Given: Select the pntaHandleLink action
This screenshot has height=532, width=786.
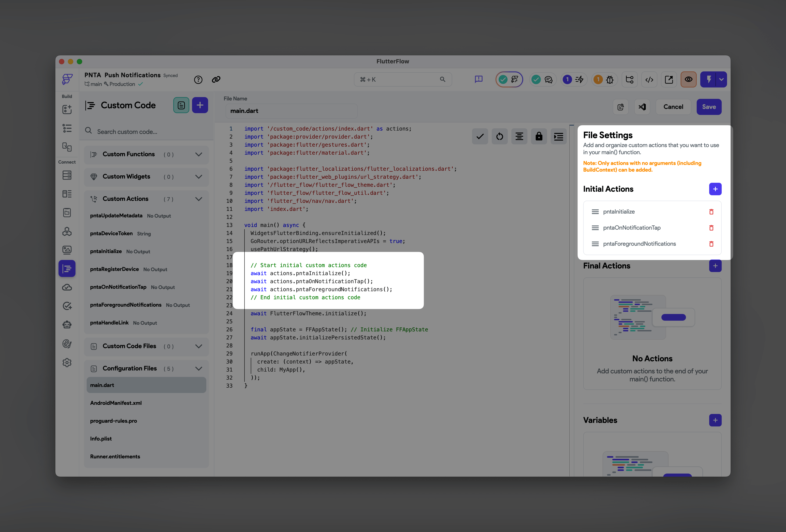Looking at the screenshot, I should (x=146, y=323).
